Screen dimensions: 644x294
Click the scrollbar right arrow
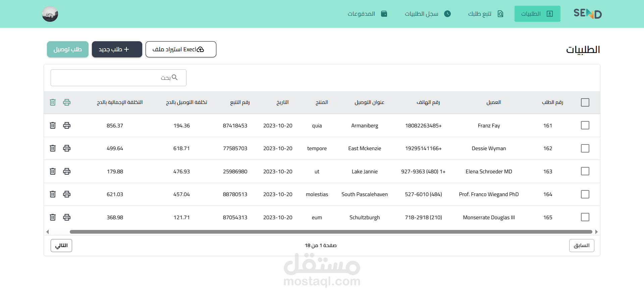(x=596, y=232)
